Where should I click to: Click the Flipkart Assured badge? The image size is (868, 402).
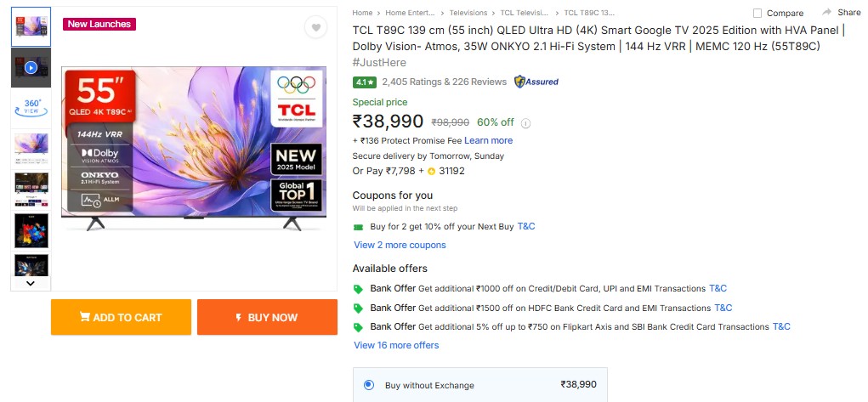[536, 82]
